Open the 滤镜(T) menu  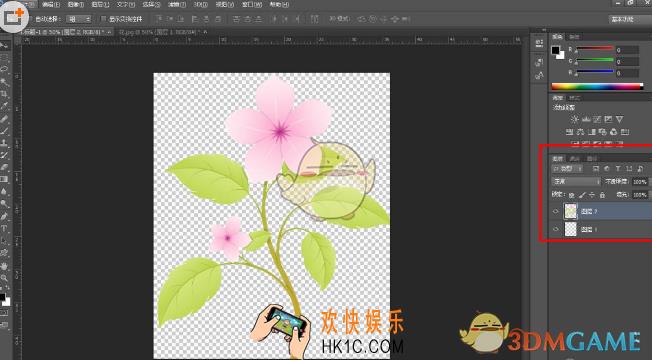[177, 5]
